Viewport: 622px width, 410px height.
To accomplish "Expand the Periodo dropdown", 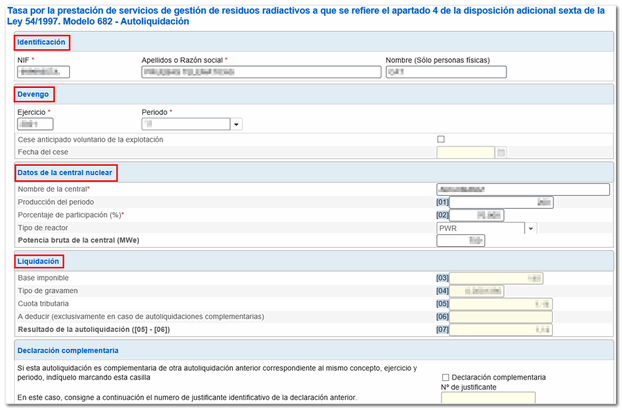I will [236, 125].
